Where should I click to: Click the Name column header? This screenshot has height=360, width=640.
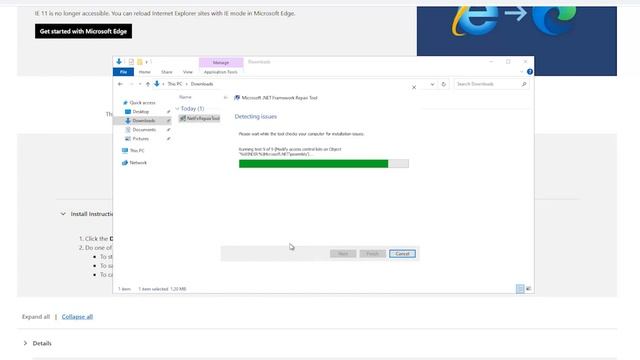185,97
